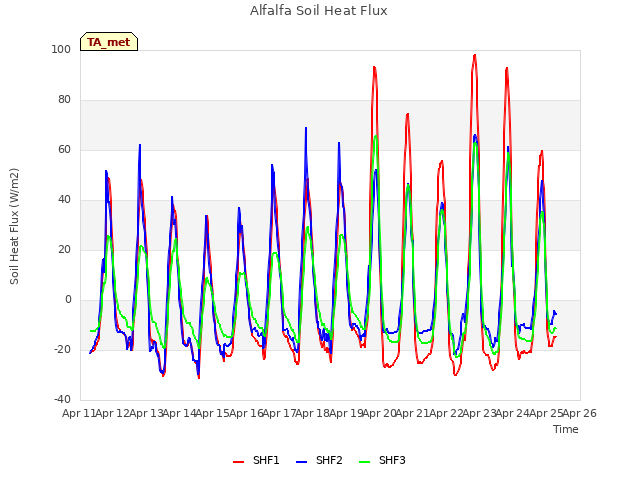640x480 pixels.
Task: Click the Time axis label
Action: click(566, 429)
